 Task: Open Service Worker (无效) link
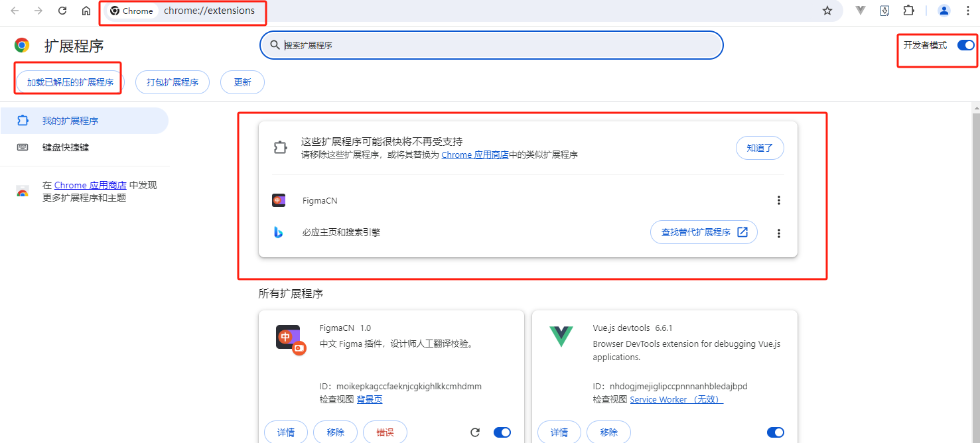pos(676,399)
